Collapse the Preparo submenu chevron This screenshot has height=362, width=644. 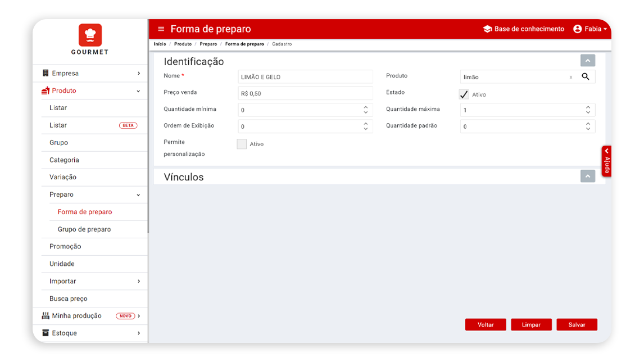138,194
